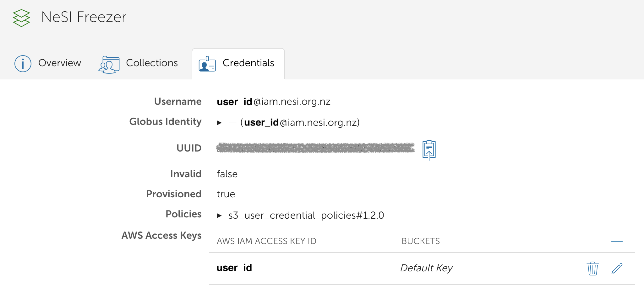
Task: Click the AWS IAM ACCESS KEY ID column header
Action: tap(266, 241)
